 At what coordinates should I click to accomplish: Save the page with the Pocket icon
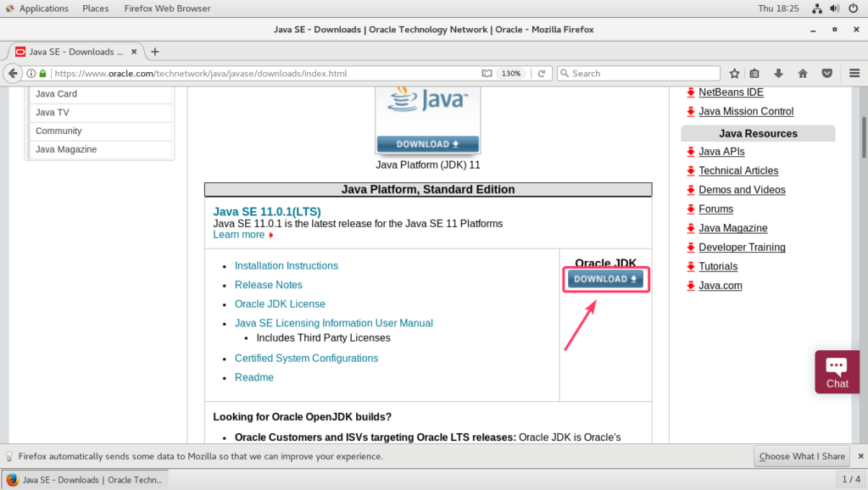coord(827,74)
